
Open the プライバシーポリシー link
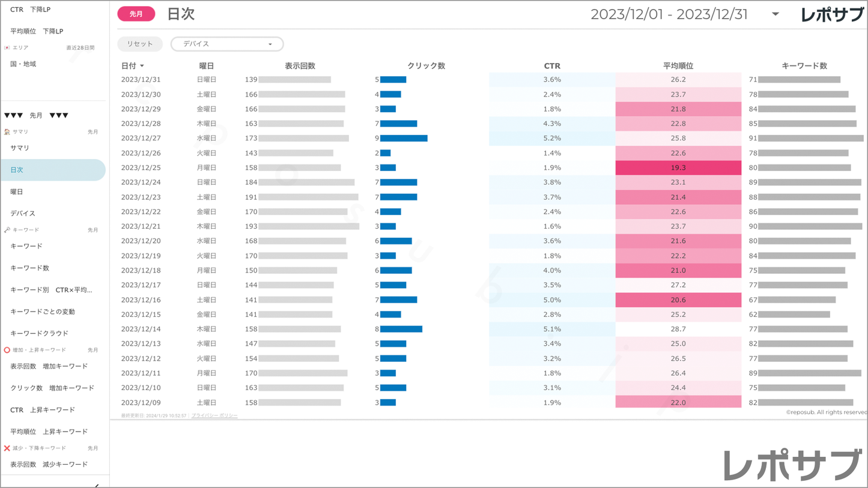click(x=214, y=415)
